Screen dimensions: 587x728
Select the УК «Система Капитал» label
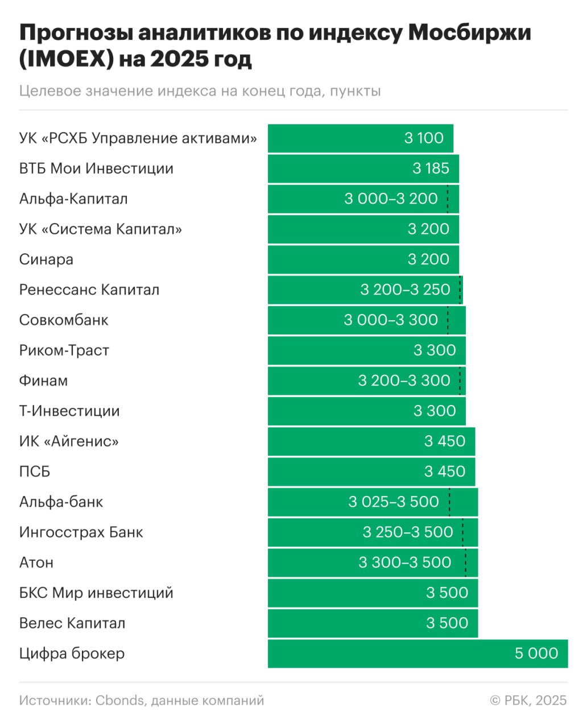[101, 229]
